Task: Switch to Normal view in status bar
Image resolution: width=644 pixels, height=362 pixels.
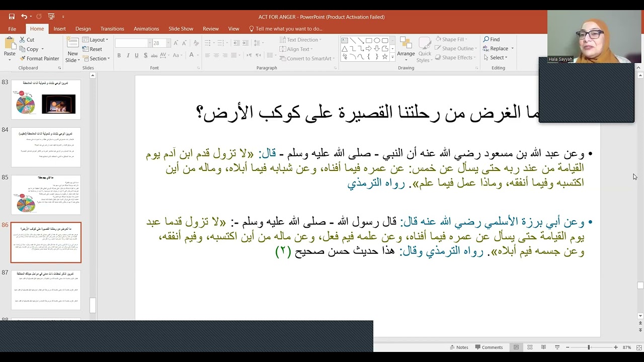Action: (x=516, y=347)
